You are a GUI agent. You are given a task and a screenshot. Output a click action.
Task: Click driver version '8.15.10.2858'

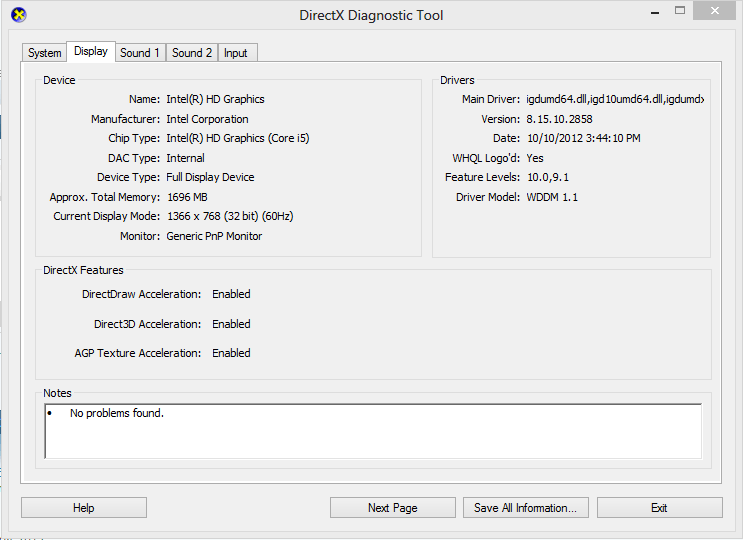(559, 119)
